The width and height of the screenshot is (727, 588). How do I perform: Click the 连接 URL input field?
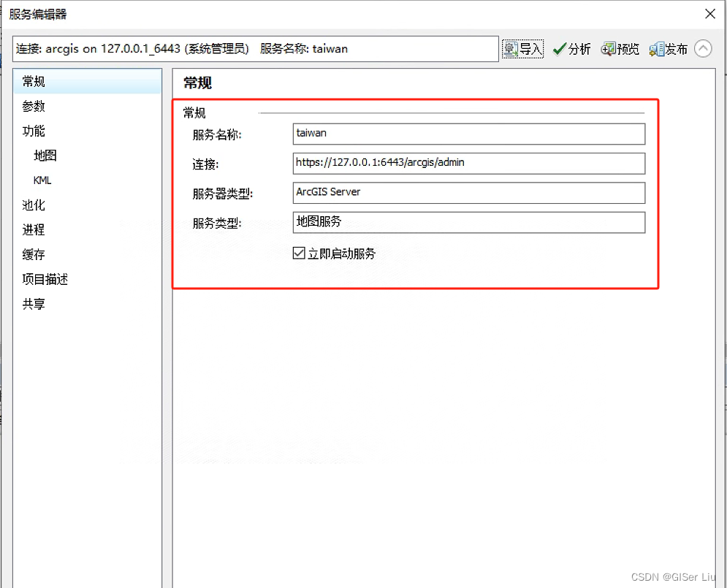click(x=468, y=163)
